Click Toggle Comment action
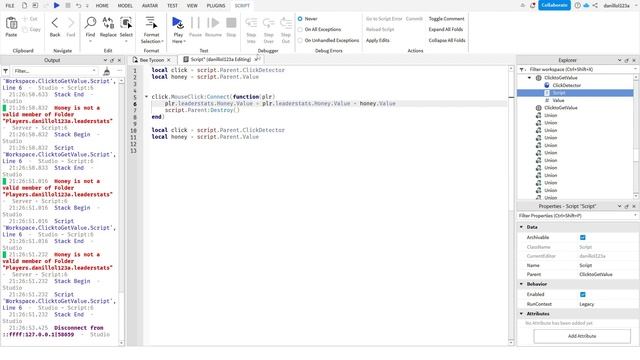This screenshot has width=640, height=360. coord(446,19)
